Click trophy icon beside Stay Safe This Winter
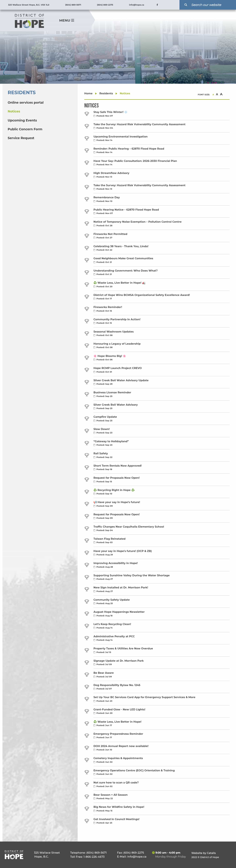The width and height of the screenshot is (236, 868). tap(87, 114)
